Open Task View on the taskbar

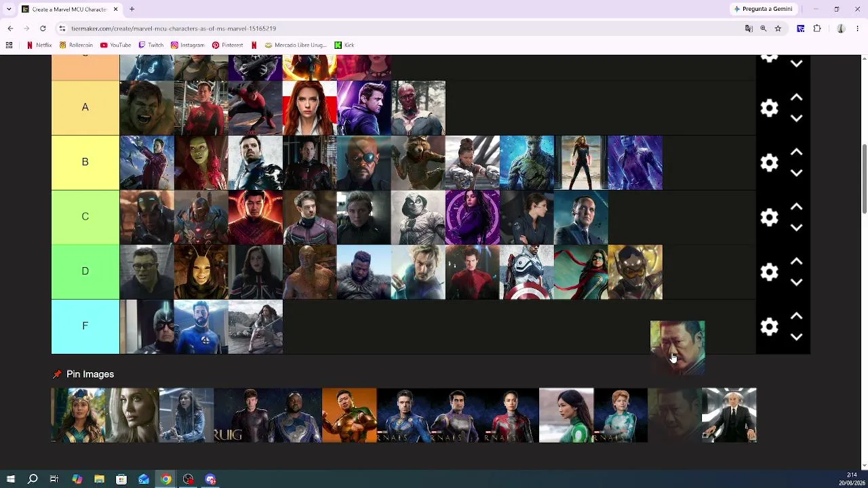(x=54, y=479)
